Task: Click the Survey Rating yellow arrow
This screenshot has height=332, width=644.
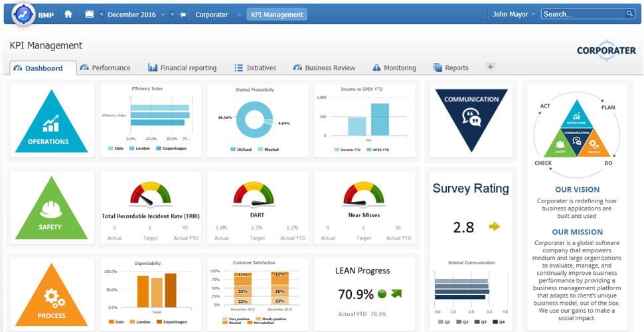Action: [495, 226]
